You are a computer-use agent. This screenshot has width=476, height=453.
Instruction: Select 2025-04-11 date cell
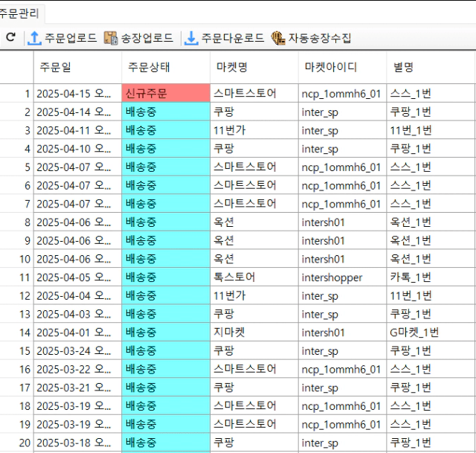click(x=77, y=130)
